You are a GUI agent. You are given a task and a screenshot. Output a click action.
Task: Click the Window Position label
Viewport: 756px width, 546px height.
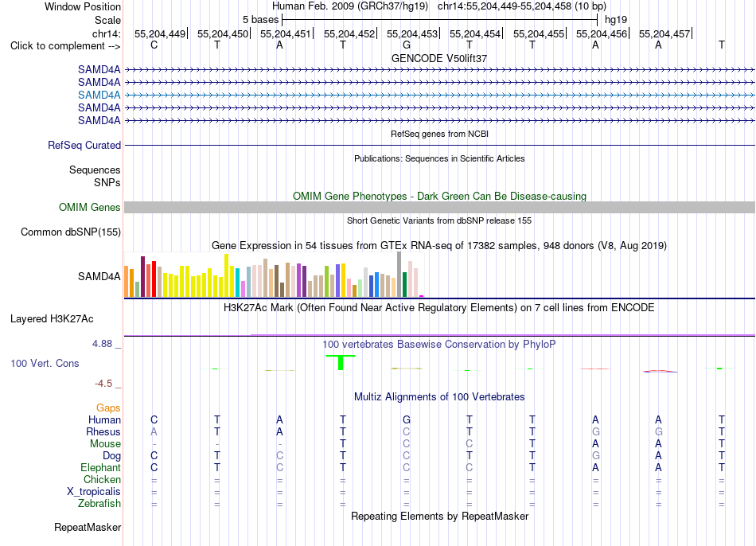(83, 6)
